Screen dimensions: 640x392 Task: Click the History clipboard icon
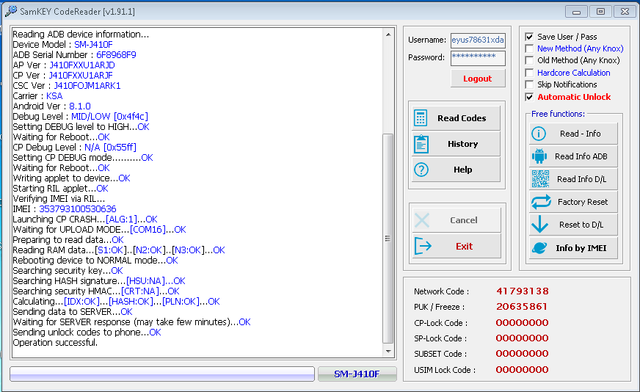421,144
